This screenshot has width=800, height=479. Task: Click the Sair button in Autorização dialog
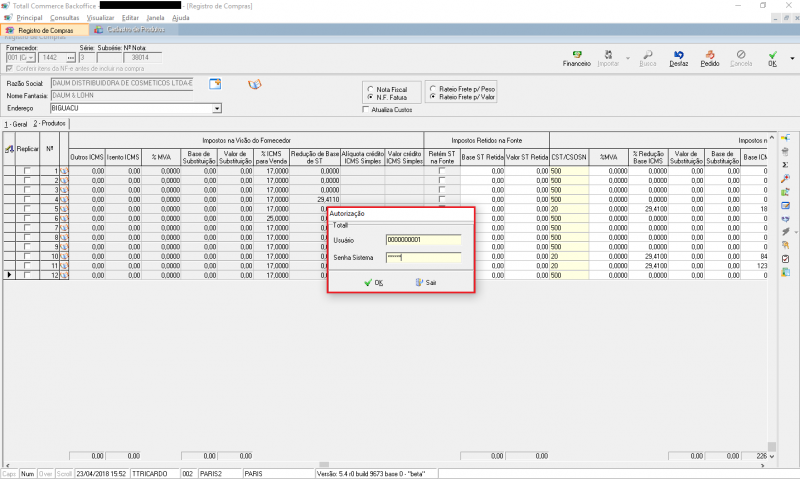tap(425, 282)
